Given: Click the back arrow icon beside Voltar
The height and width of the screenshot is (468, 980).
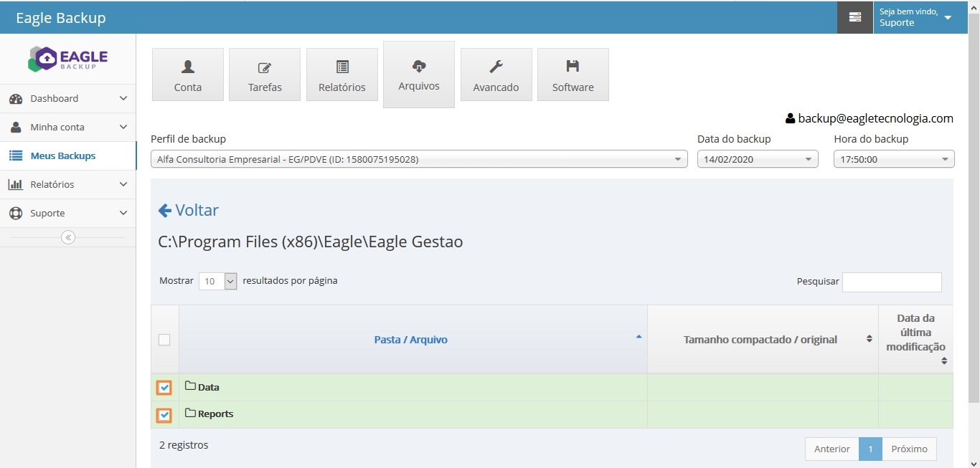Looking at the screenshot, I should 165,211.
